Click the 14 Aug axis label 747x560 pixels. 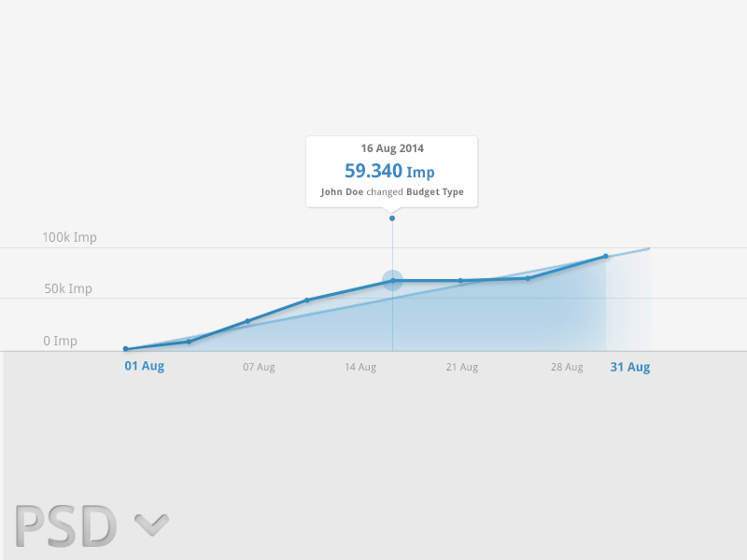pos(360,368)
